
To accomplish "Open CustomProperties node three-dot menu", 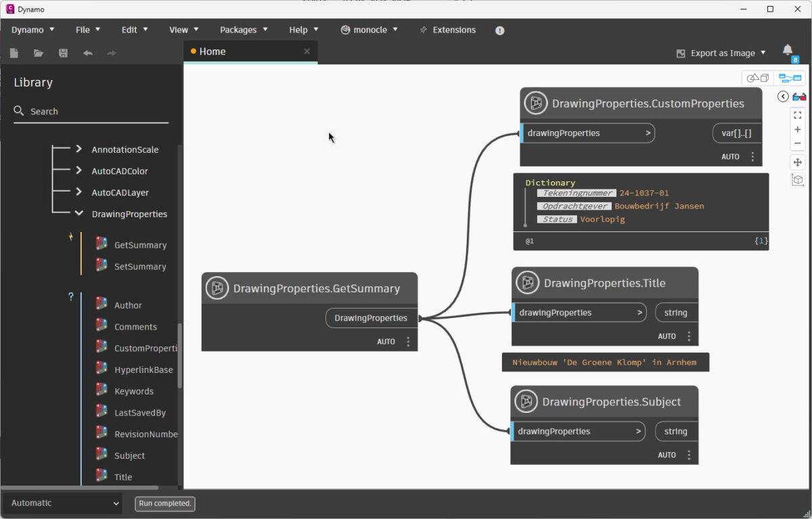I will (752, 156).
